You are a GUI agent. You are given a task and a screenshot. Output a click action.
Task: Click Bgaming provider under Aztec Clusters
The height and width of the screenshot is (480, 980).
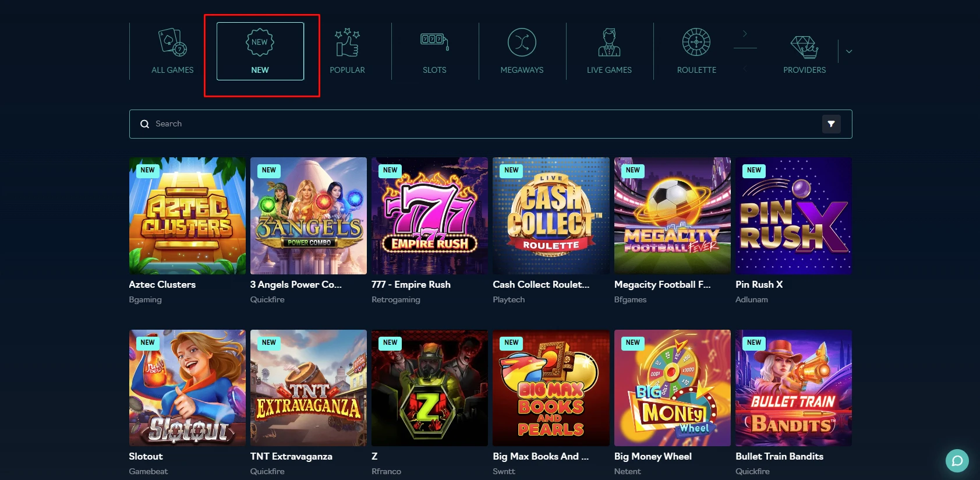(146, 299)
